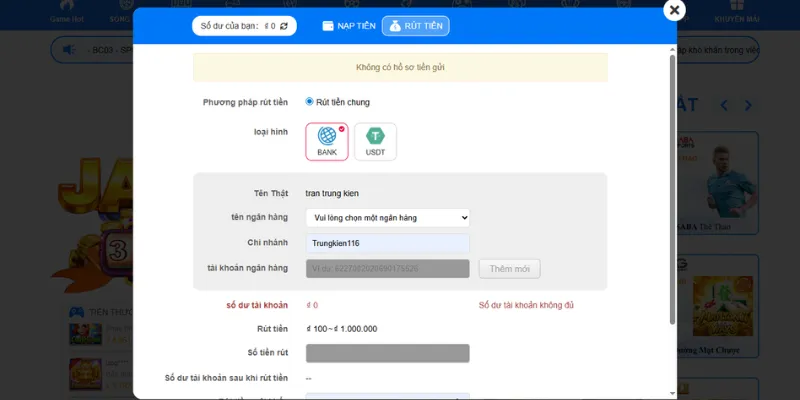Click the right arrow in background carousel
Image resolution: width=800 pixels, height=400 pixels.
click(x=750, y=105)
